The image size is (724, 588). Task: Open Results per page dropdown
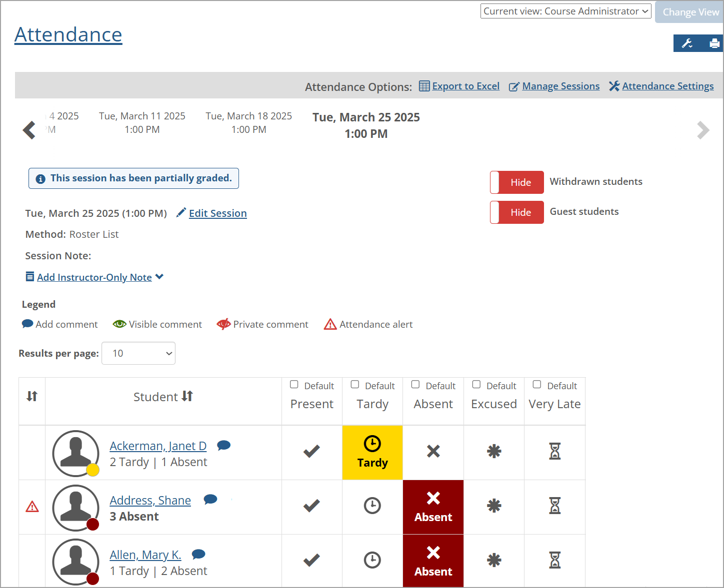[138, 353]
